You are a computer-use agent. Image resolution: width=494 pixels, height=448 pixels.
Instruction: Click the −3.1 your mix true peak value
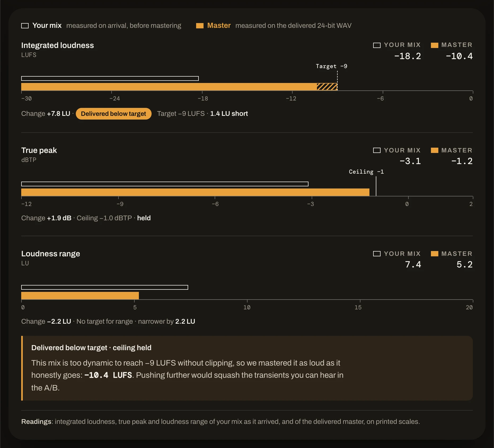pos(410,161)
